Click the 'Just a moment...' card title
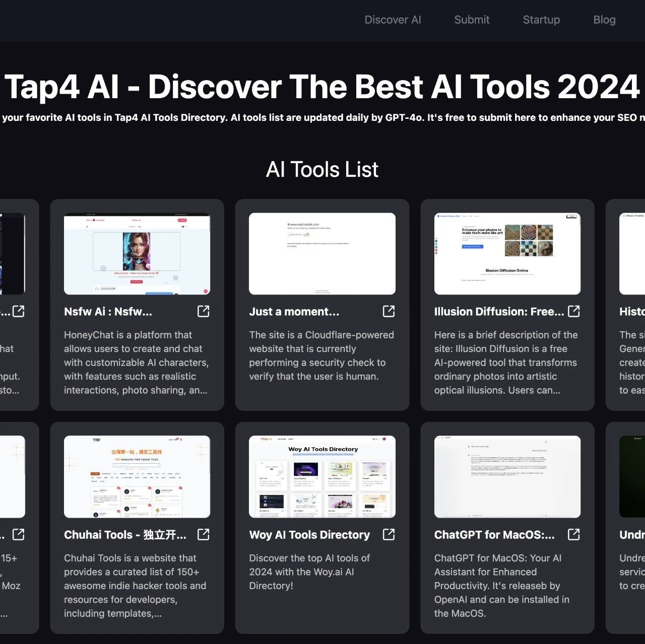645x644 pixels. [x=294, y=312]
